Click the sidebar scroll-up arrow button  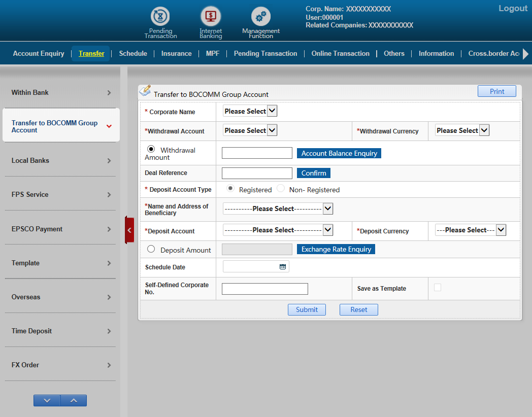coord(74,400)
